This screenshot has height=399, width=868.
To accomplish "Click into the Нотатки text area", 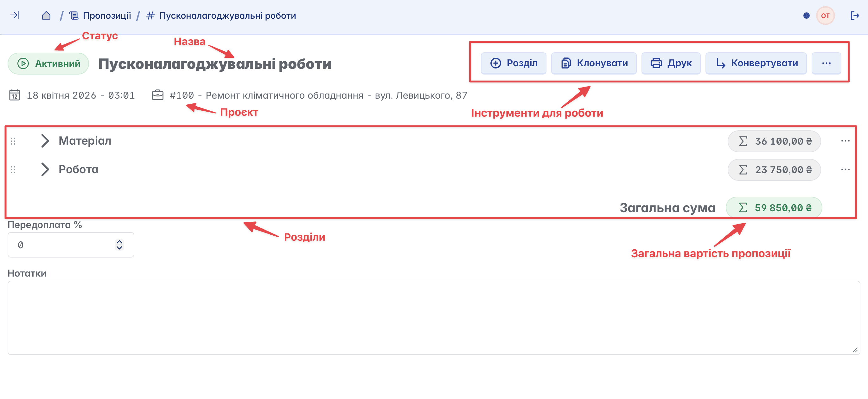I will (433, 317).
